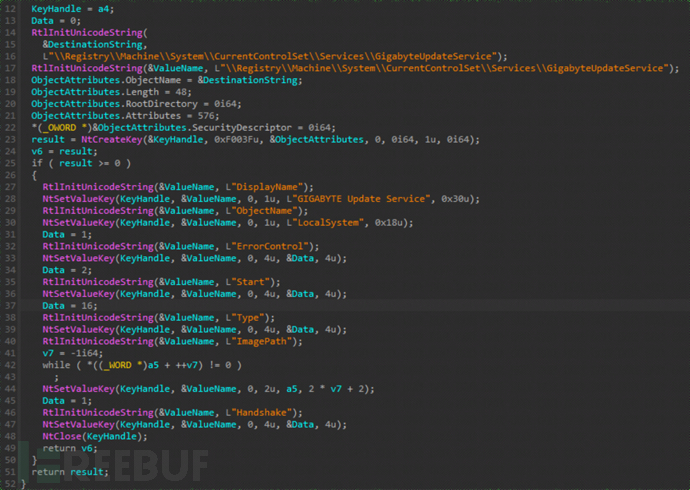Image resolution: width=690 pixels, height=490 pixels.
Task: Click "Data = 1;" on line 31
Action: (x=67, y=234)
